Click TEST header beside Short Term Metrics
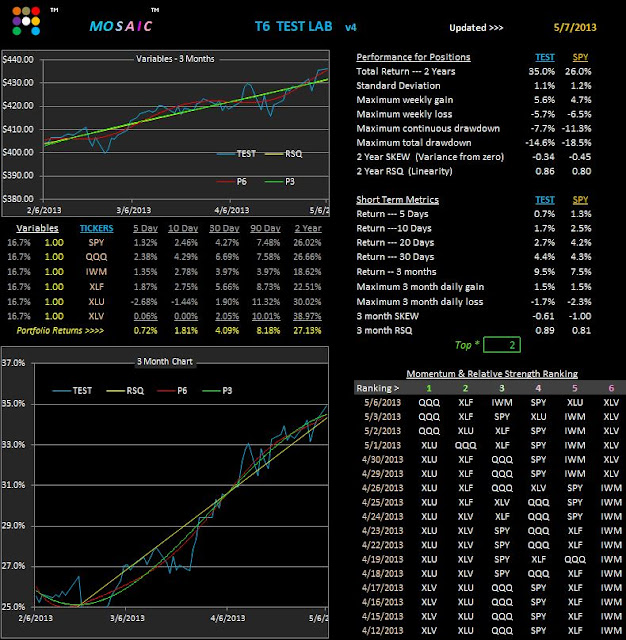Viewport: 626px width, 640px height. point(545,200)
